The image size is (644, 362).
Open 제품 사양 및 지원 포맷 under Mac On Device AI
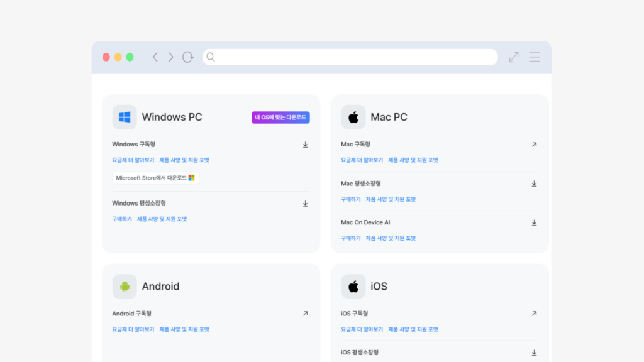pyautogui.click(x=391, y=238)
